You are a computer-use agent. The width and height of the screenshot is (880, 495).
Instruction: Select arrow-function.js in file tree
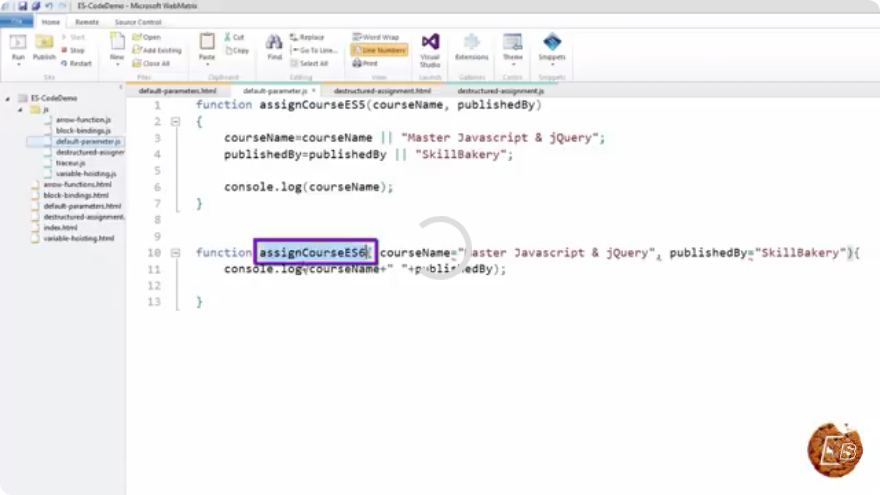82,120
